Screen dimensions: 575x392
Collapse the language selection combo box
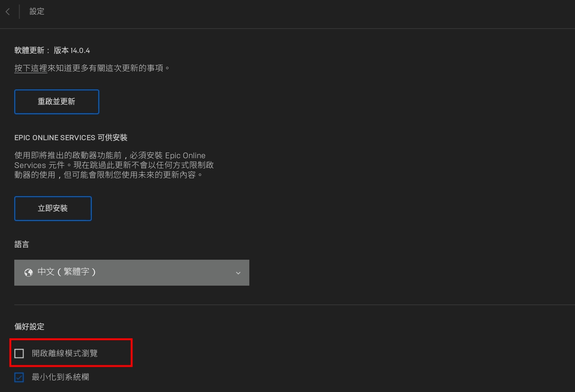click(x=238, y=273)
